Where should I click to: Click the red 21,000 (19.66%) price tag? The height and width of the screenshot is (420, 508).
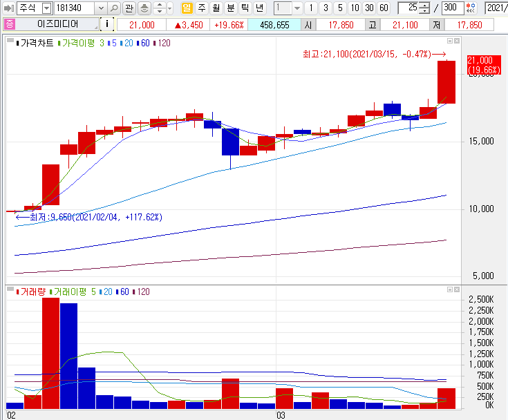tap(484, 65)
